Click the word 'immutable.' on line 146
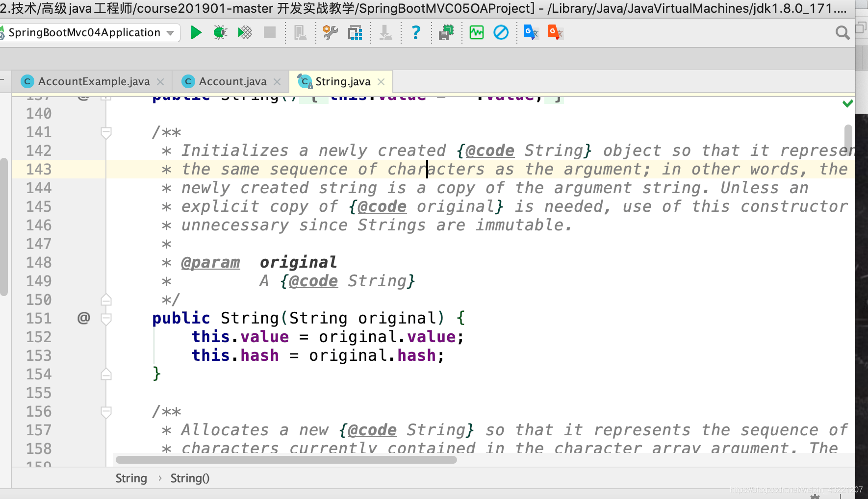This screenshot has height=499, width=868. [x=524, y=225]
